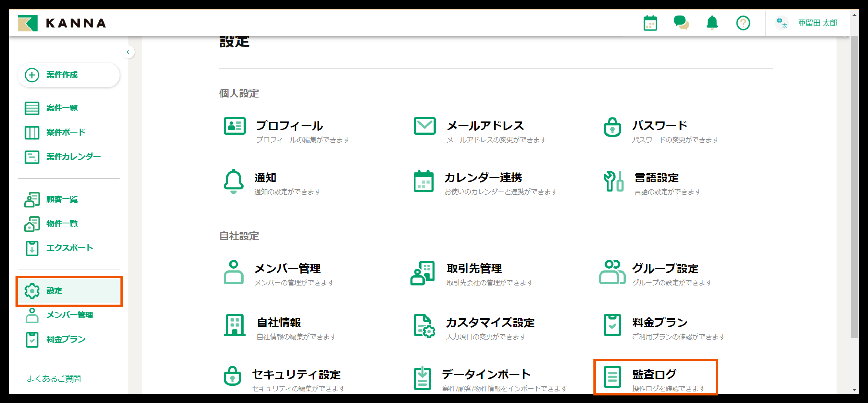Open the 言語設定 setting title

coord(656,177)
